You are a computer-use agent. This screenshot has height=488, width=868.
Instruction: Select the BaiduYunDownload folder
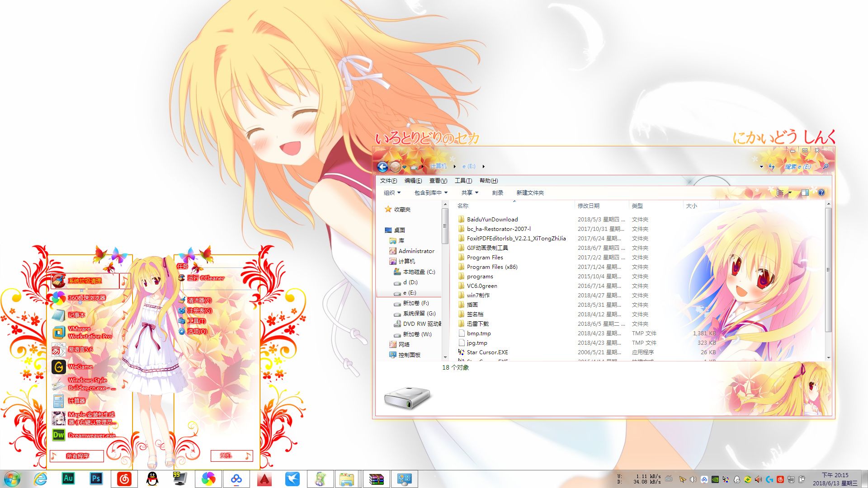492,219
